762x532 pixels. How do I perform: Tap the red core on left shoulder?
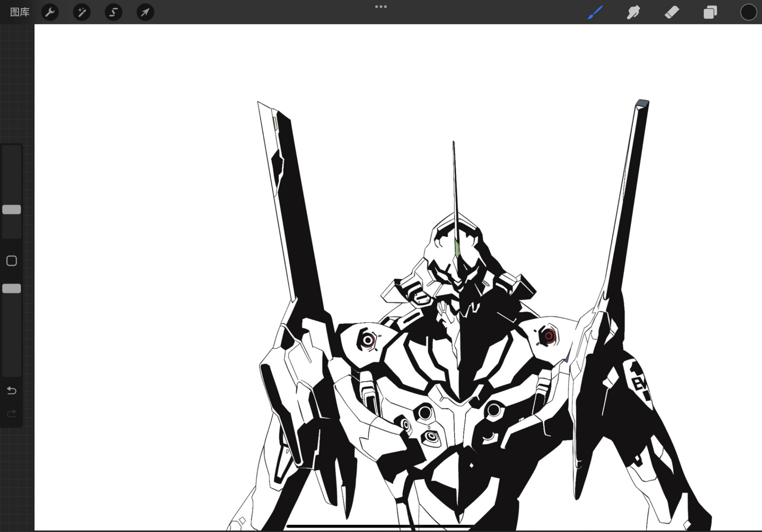coord(367,340)
